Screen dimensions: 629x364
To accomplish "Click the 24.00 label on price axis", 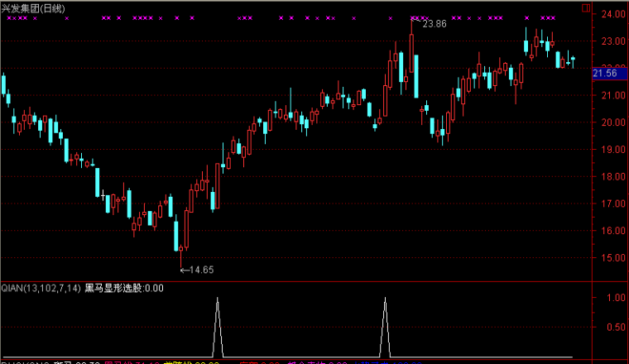I will coord(611,14).
